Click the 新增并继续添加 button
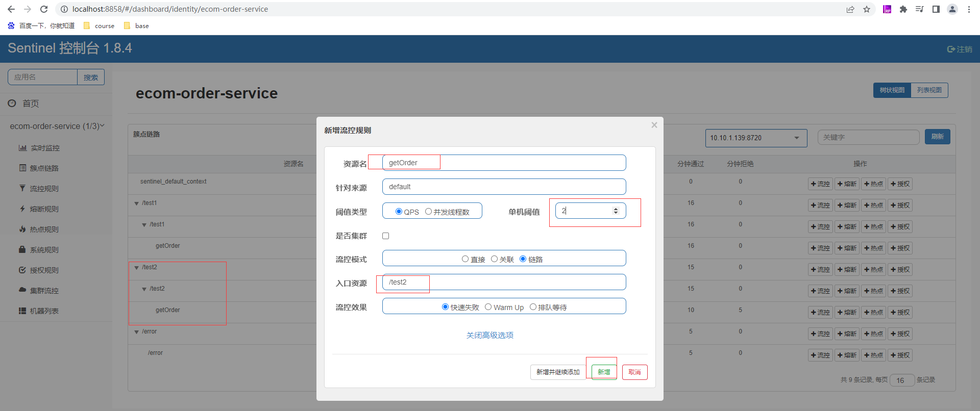The width and height of the screenshot is (980, 411). [558, 372]
